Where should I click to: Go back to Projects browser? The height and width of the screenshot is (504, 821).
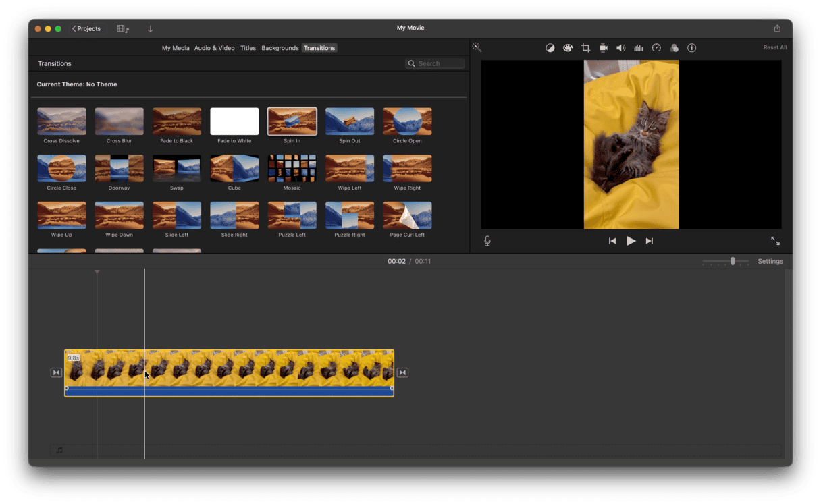click(x=86, y=29)
